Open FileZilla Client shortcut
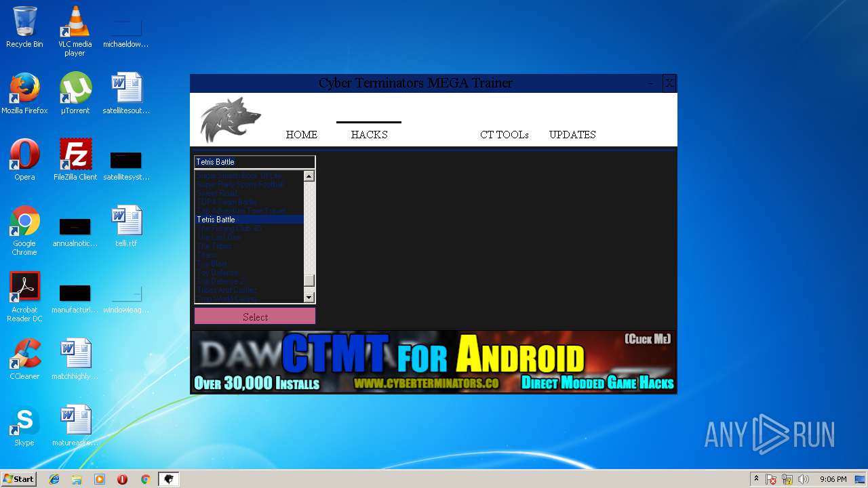Image resolution: width=868 pixels, height=488 pixels. tap(75, 160)
